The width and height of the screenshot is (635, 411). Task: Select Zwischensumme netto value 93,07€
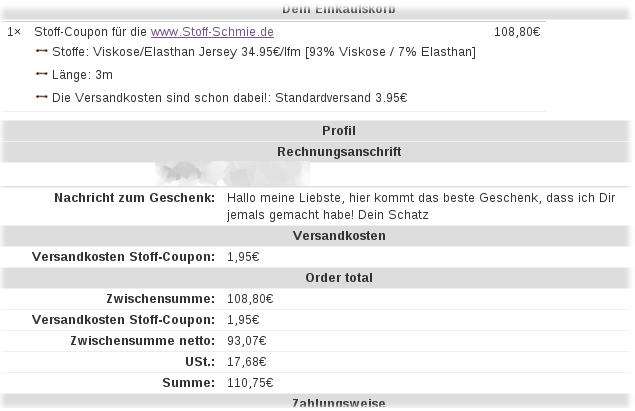pyautogui.click(x=246, y=341)
